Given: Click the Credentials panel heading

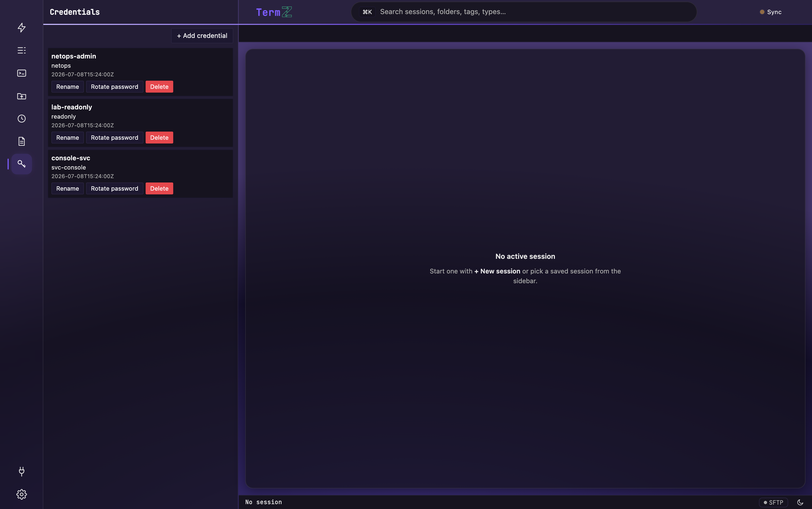Looking at the screenshot, I should tap(75, 12).
